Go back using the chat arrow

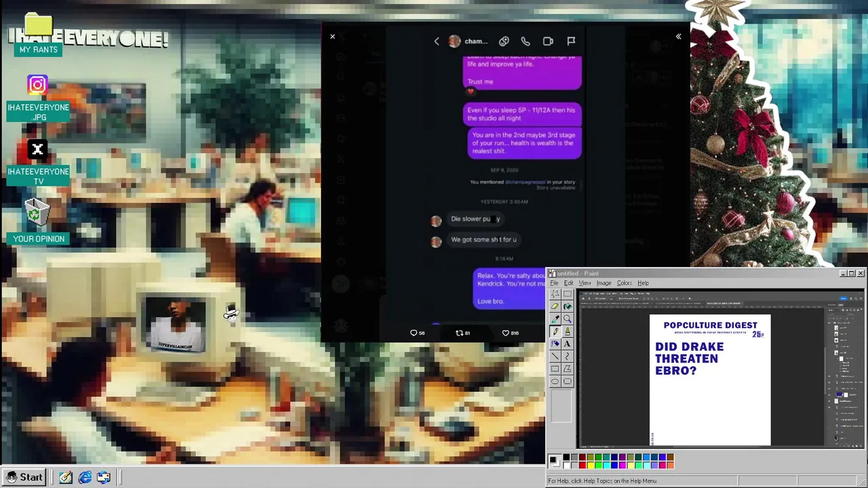(x=437, y=41)
